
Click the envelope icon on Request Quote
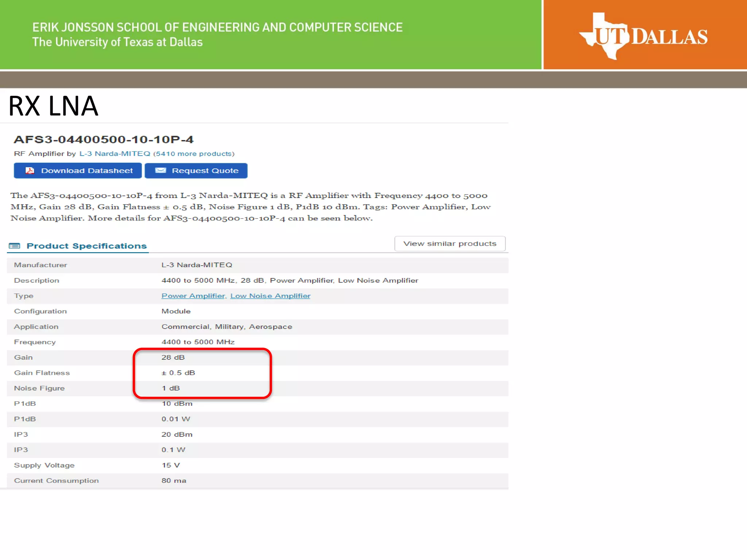160,171
